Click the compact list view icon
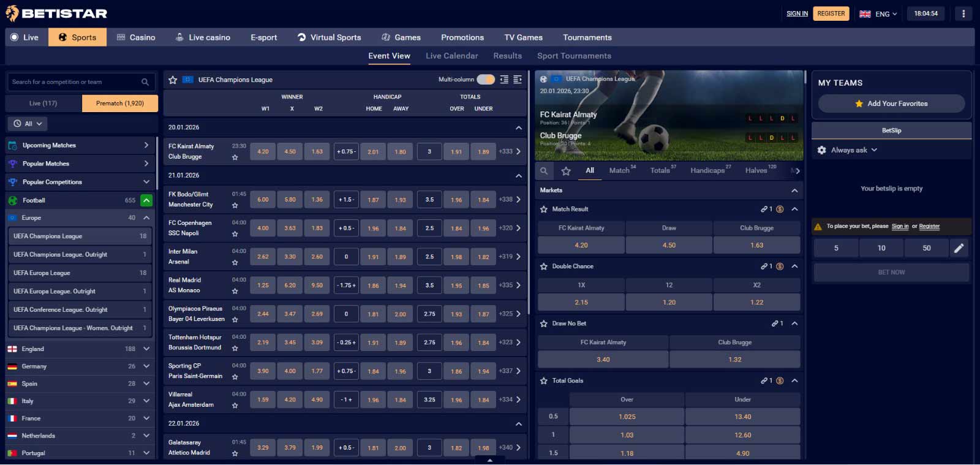980x465 pixels. tap(504, 80)
